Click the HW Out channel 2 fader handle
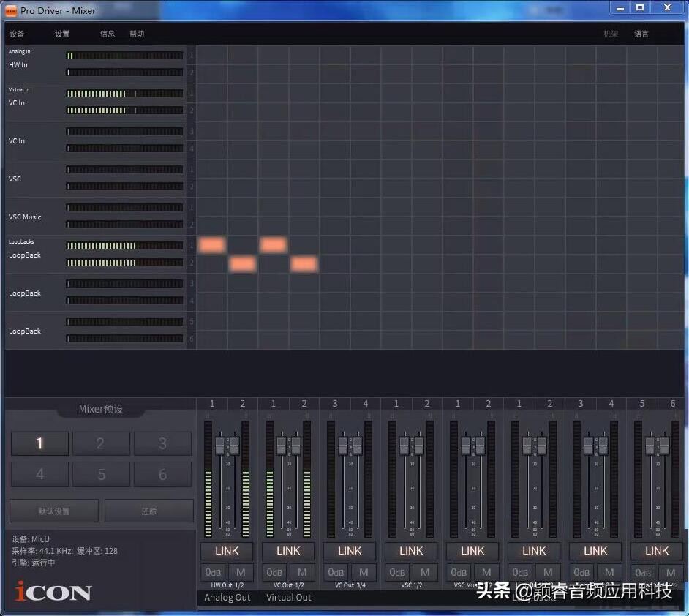Viewport: 689px width, 616px height. (x=235, y=446)
